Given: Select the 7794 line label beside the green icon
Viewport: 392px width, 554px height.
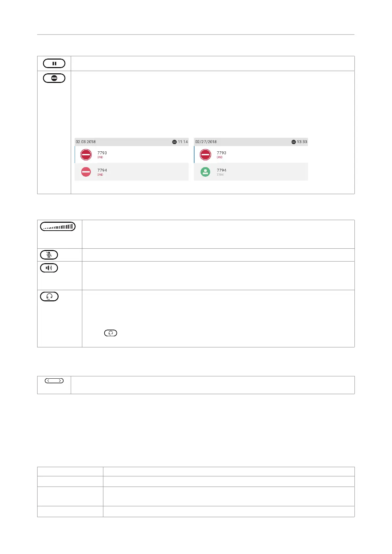Looking at the screenshot, I should tap(222, 170).
